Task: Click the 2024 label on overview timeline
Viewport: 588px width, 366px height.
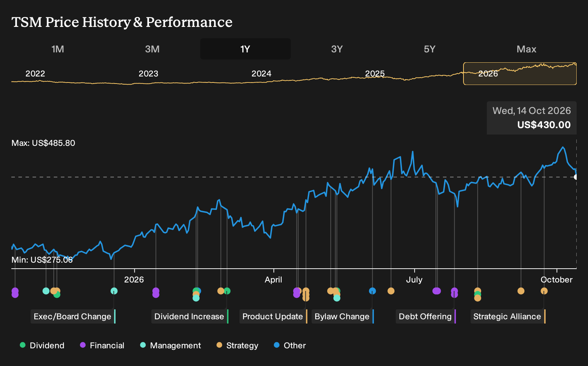Action: tap(261, 74)
